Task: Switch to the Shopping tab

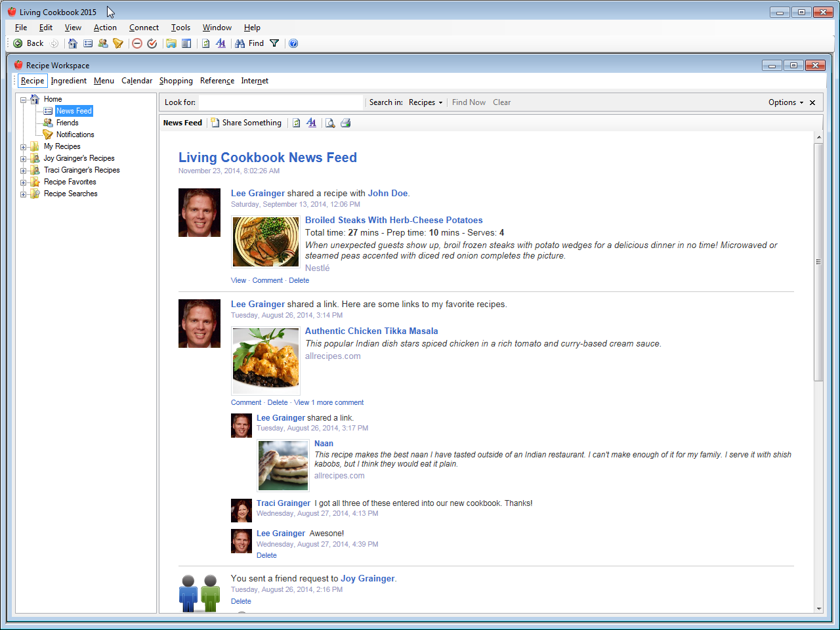Action: pyautogui.click(x=176, y=81)
